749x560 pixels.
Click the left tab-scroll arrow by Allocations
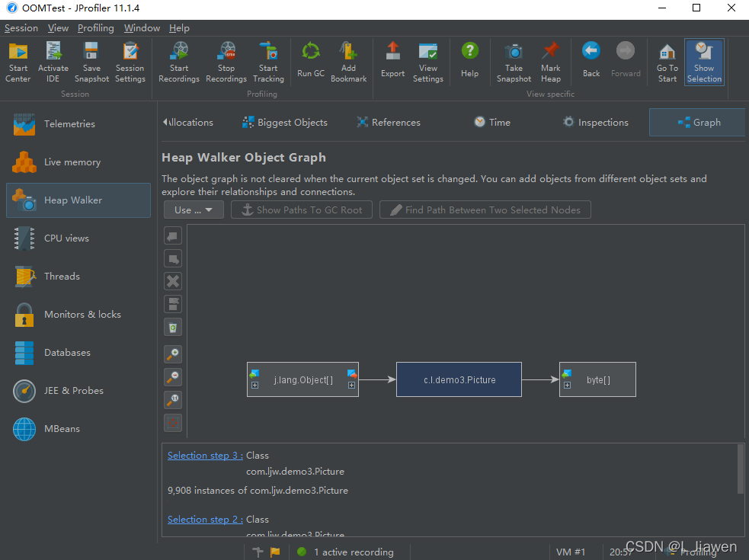point(165,123)
